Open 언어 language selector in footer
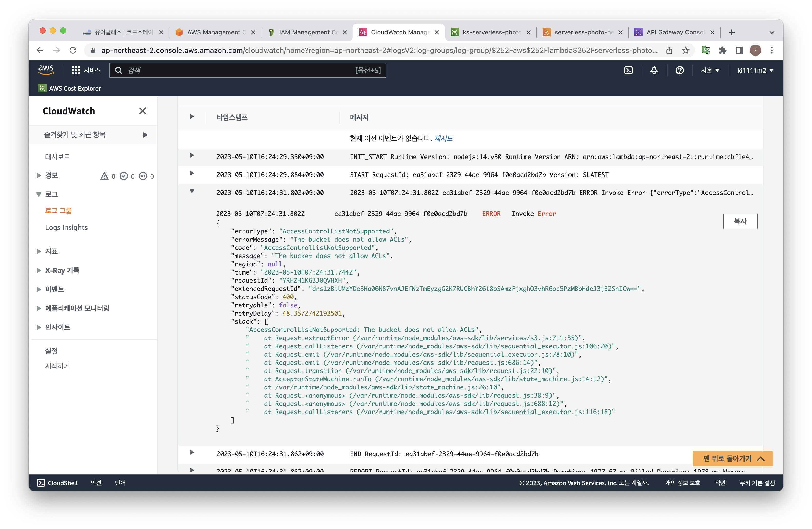812x529 pixels. tap(120, 483)
